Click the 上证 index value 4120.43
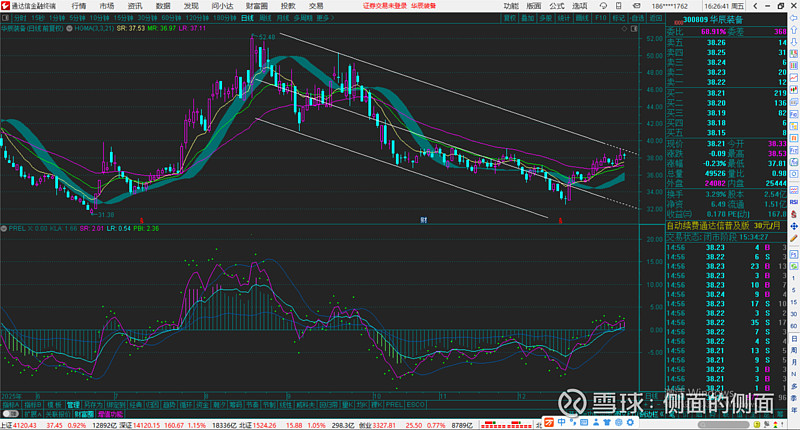The image size is (800, 430). pos(22,425)
